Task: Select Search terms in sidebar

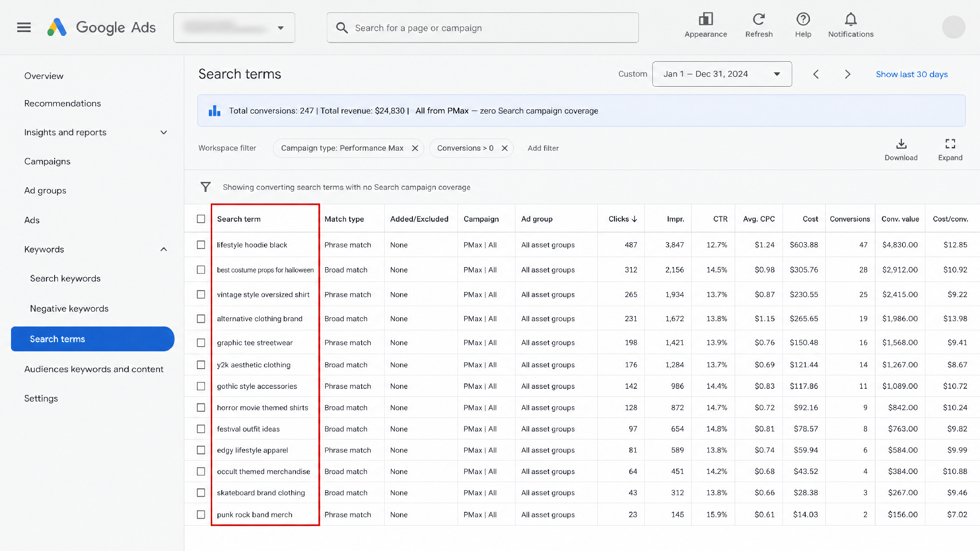Action: [92, 339]
